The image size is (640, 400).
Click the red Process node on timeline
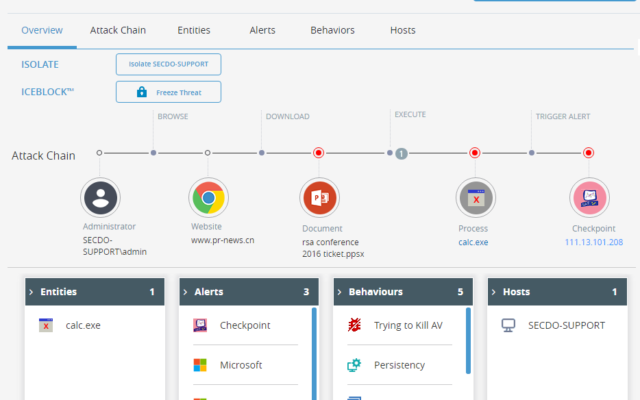pyautogui.click(x=474, y=153)
